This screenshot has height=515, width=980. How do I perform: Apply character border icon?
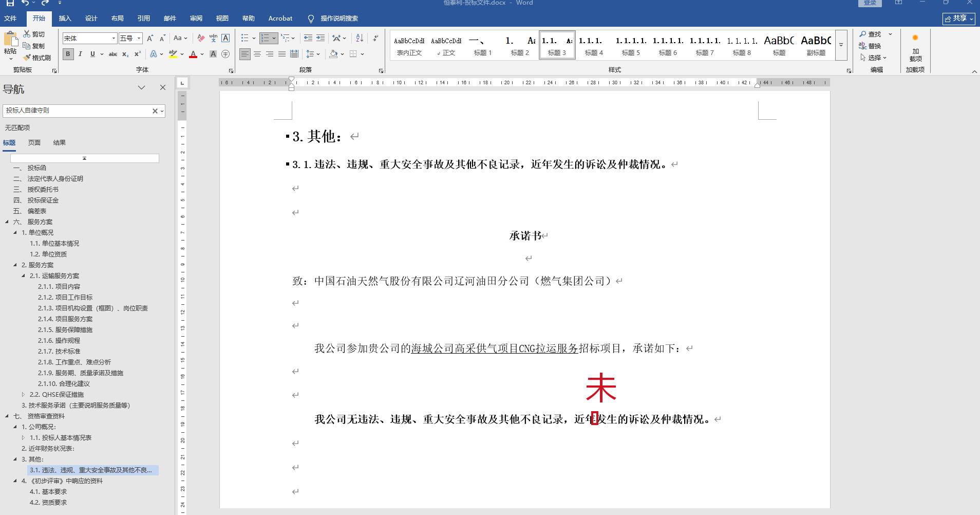pos(225,38)
